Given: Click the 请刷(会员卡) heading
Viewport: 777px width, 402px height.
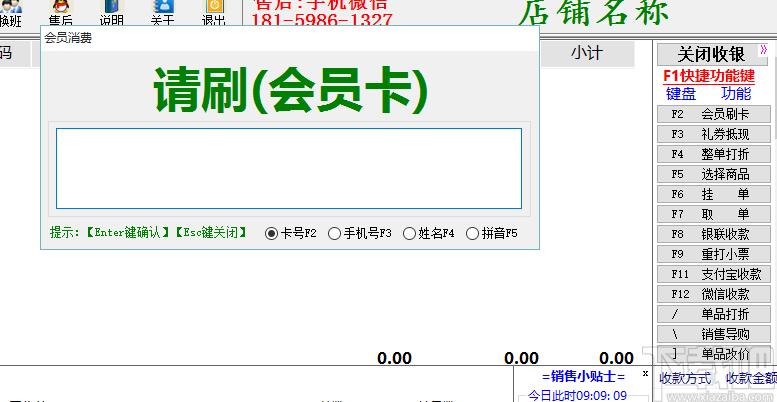Looking at the screenshot, I should point(291,92).
